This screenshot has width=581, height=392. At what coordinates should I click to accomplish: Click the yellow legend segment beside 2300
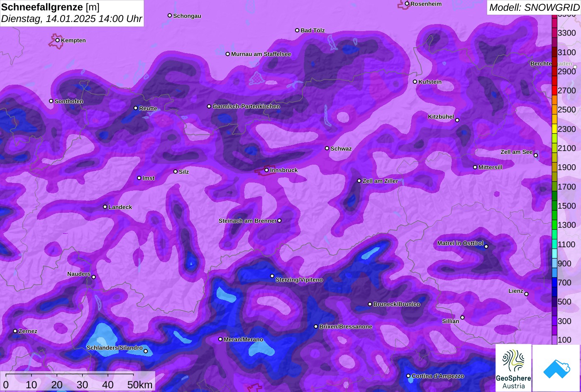coord(554,129)
